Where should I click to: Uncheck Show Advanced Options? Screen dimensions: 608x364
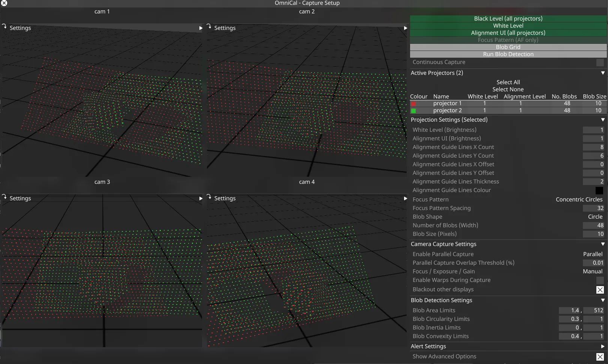coord(600,356)
